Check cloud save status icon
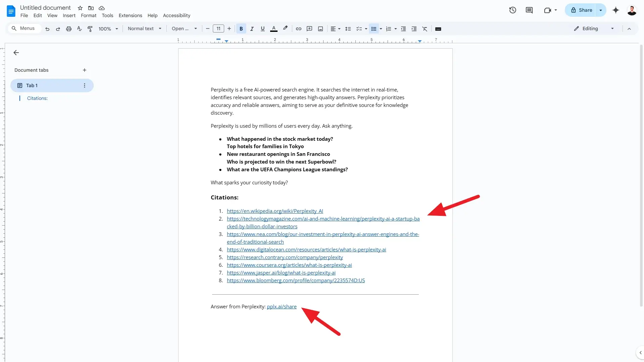This screenshot has width=644, height=362. click(x=102, y=8)
